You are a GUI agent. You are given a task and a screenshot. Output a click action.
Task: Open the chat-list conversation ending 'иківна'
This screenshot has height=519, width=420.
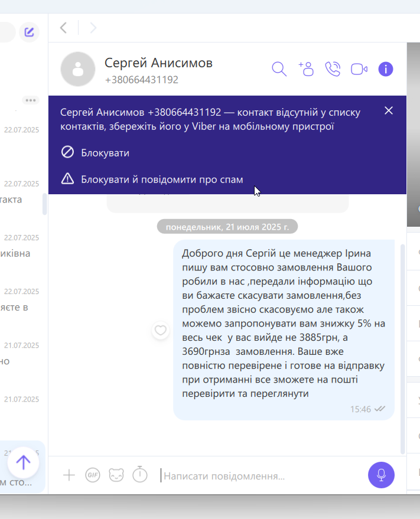21,247
